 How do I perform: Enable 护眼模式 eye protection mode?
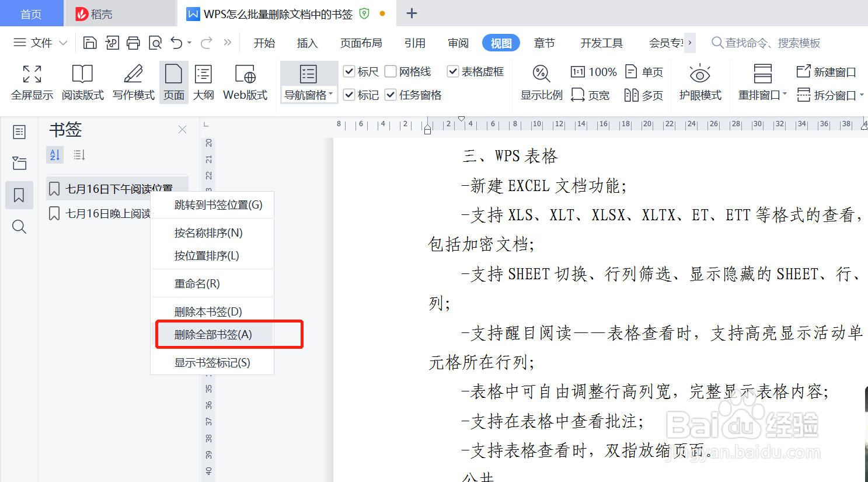point(700,82)
